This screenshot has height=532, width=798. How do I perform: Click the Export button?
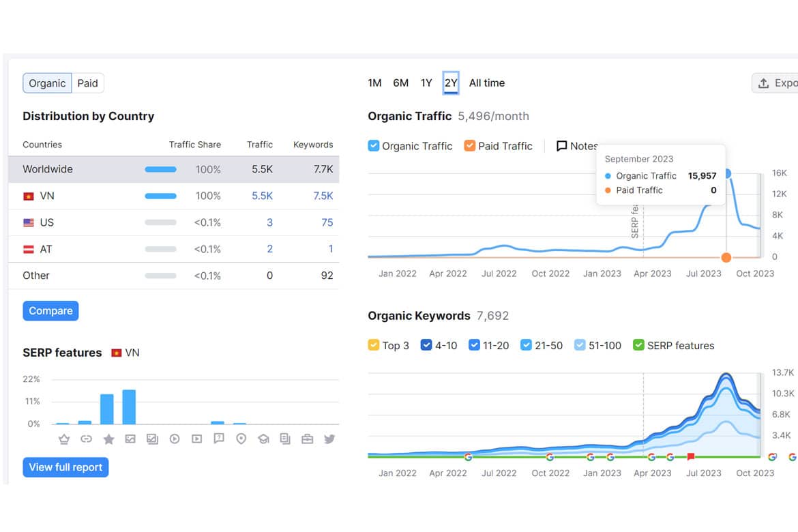(x=775, y=83)
